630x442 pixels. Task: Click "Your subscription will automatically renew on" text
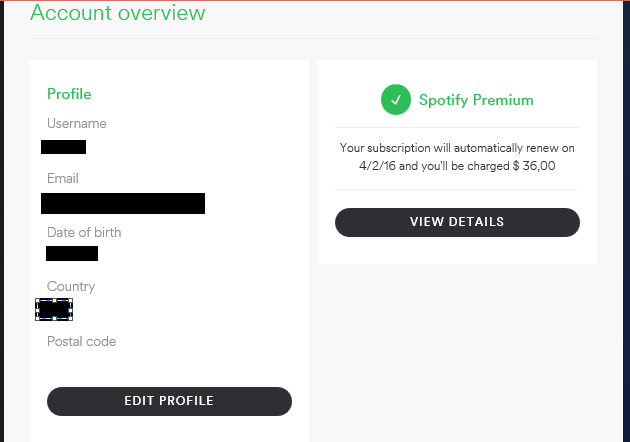(x=457, y=148)
